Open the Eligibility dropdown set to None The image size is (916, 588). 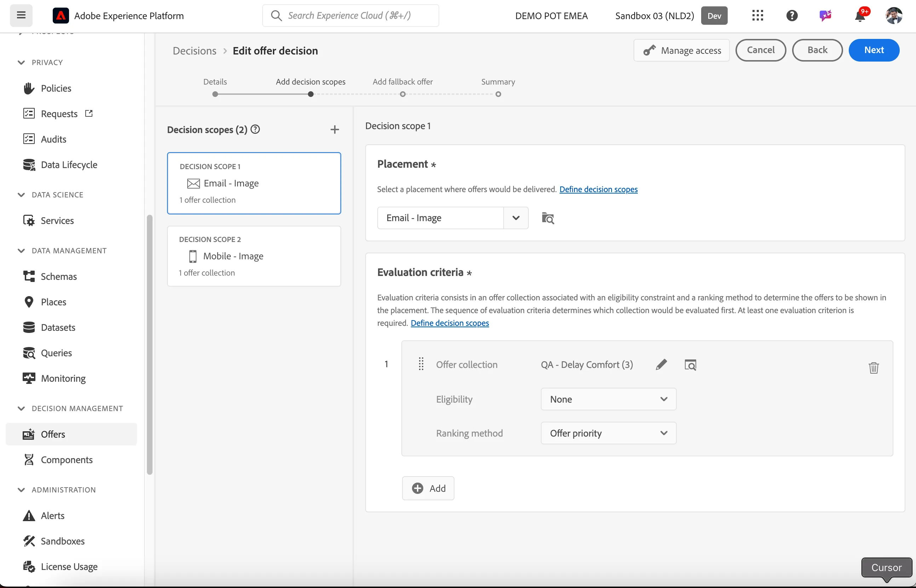click(x=608, y=399)
